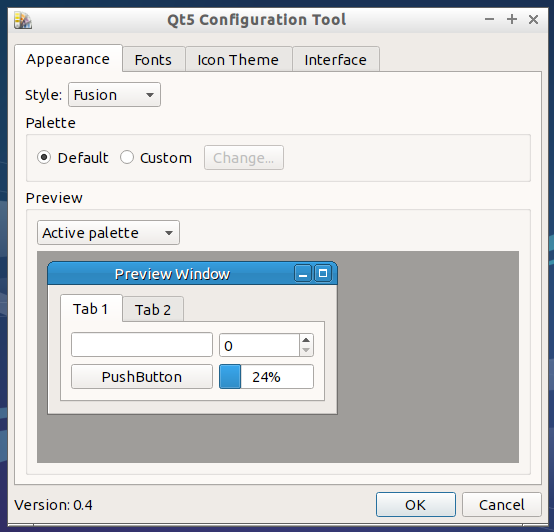Maximize the Qt5 Configuration Tool window
554x532 pixels.
click(512, 19)
